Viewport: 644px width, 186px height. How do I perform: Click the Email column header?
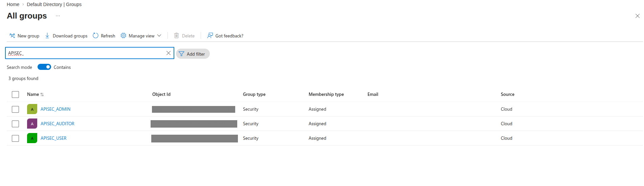point(373,94)
